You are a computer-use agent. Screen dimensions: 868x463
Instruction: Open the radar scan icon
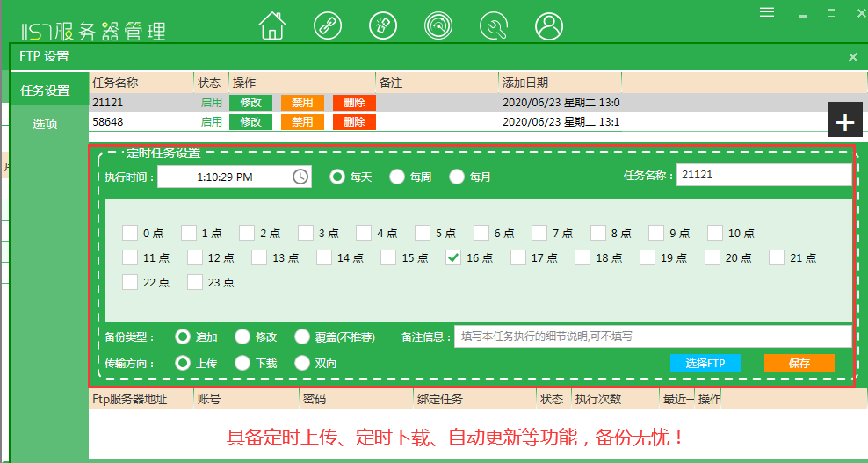438,26
